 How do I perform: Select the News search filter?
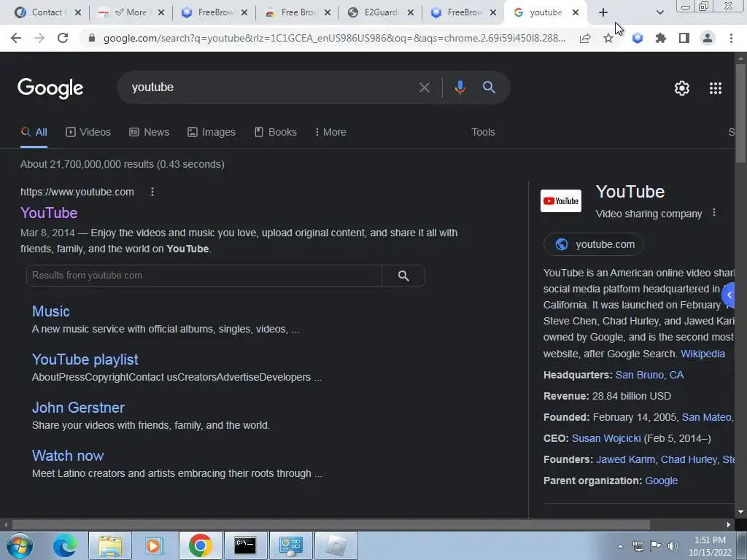(149, 133)
